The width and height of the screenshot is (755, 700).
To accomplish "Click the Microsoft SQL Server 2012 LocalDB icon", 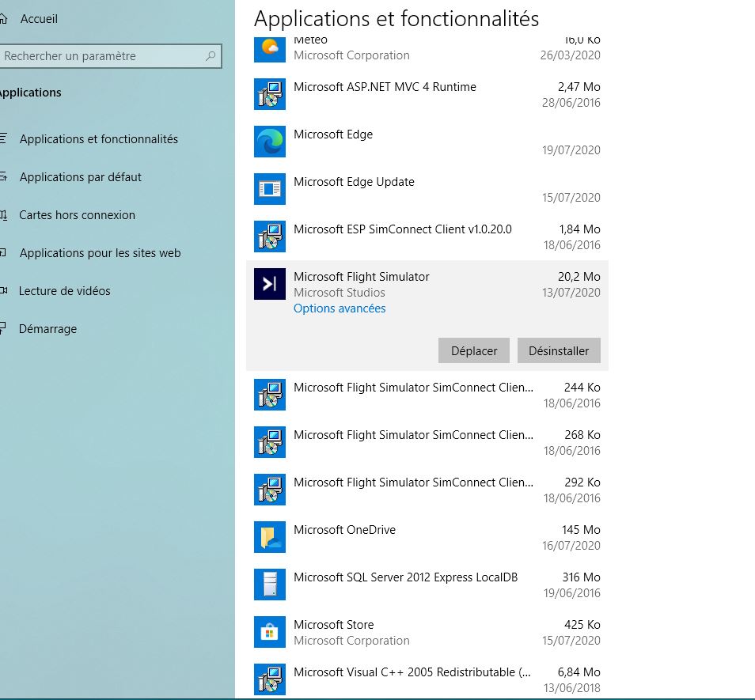I will (270, 585).
